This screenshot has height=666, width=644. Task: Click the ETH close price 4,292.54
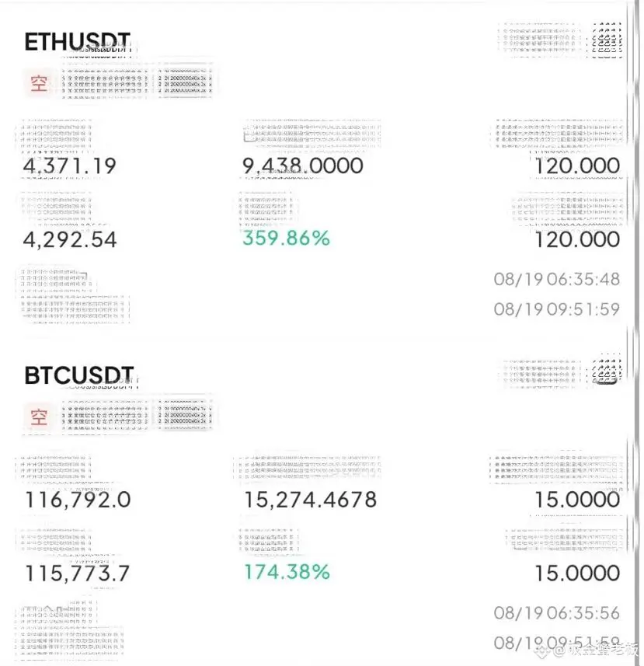[70, 239]
